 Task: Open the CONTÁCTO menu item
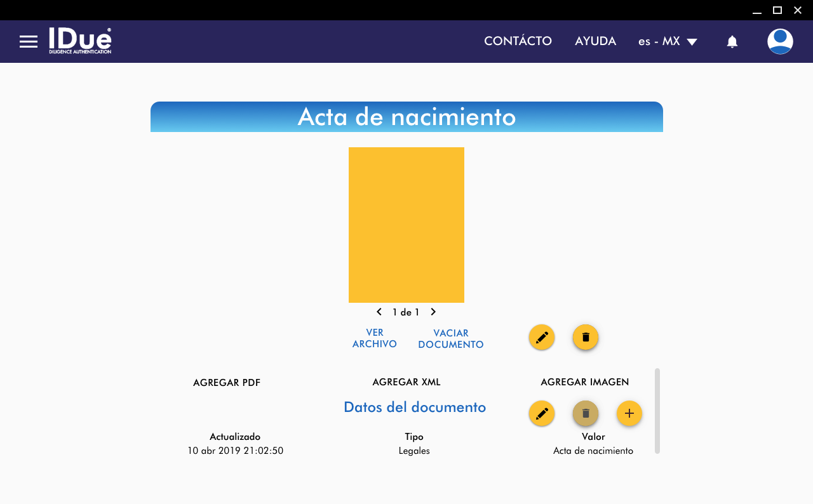[x=518, y=41]
